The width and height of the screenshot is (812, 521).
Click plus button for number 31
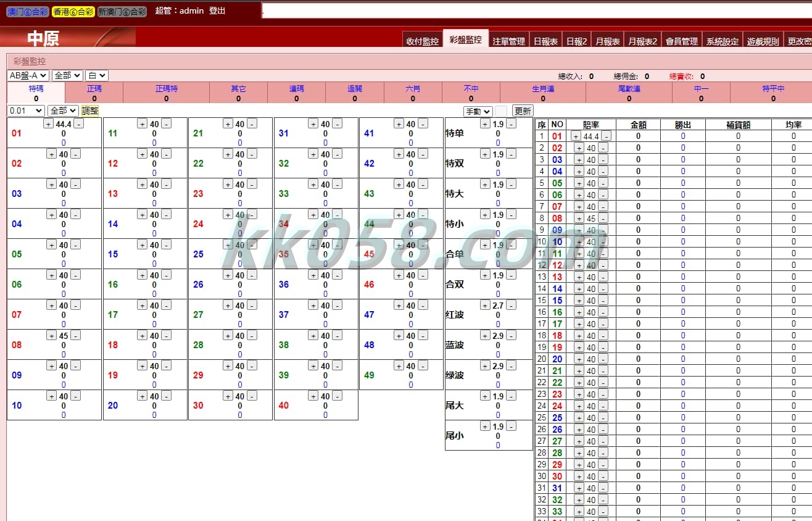pyautogui.click(x=313, y=124)
